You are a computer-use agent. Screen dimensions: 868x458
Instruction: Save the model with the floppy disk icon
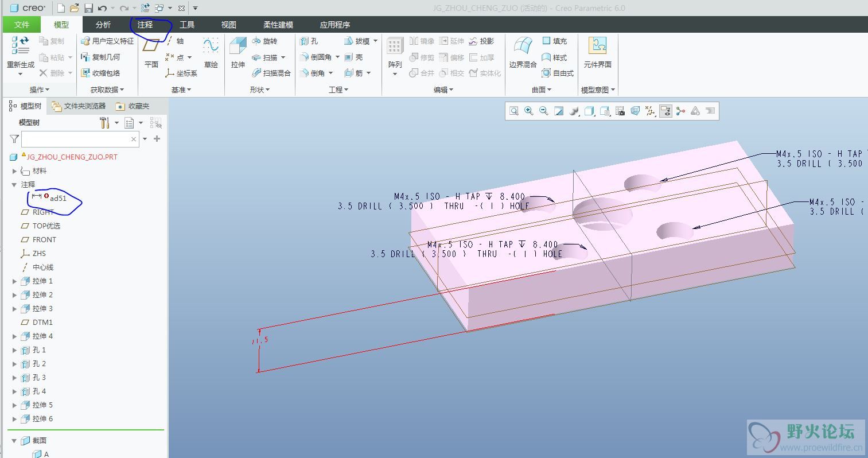pyautogui.click(x=88, y=8)
